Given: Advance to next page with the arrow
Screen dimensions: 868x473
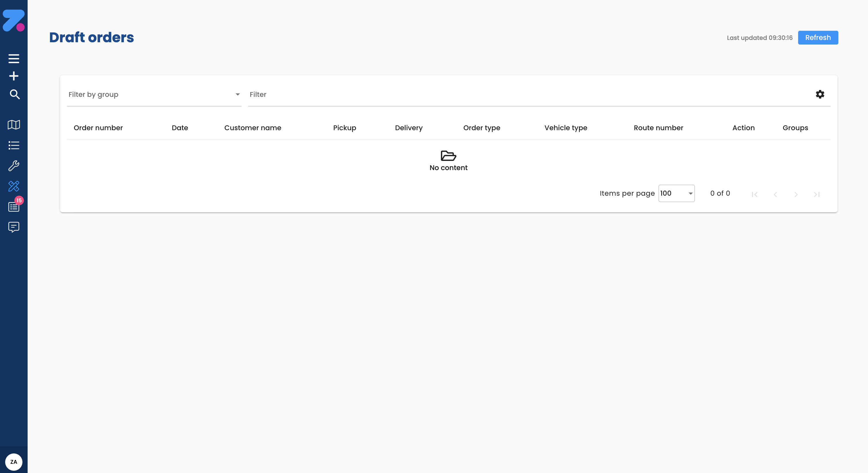Looking at the screenshot, I should (x=796, y=194).
